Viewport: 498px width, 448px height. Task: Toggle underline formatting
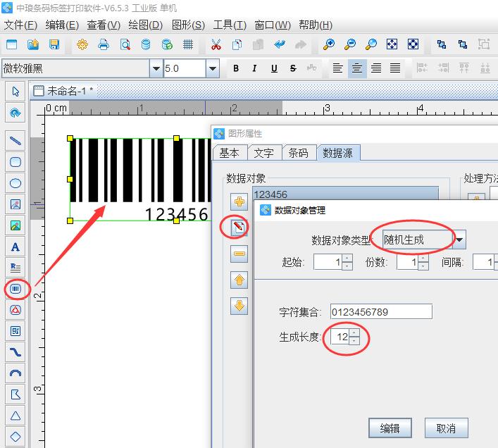[x=274, y=68]
